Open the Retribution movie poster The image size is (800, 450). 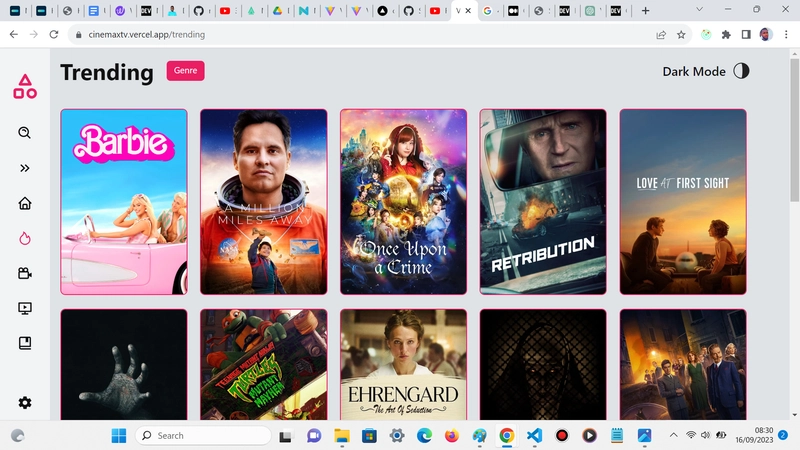pyautogui.click(x=543, y=202)
